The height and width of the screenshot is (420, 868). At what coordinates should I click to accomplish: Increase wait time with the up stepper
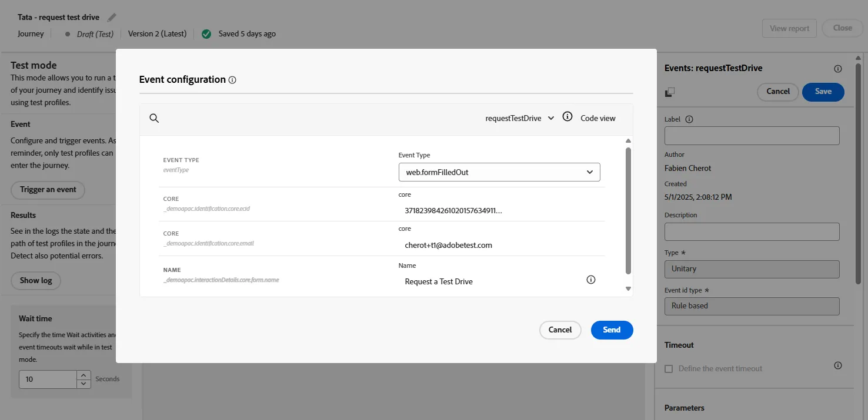84,375
